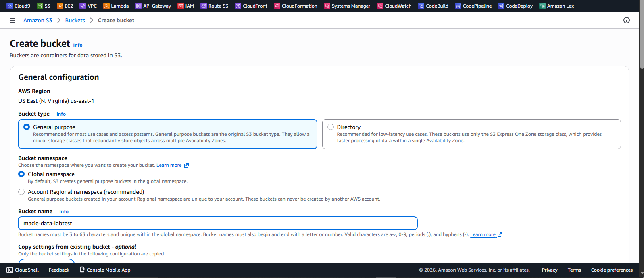
Task: Click the Copy settings from existing bucket heading
Action: [77, 247]
